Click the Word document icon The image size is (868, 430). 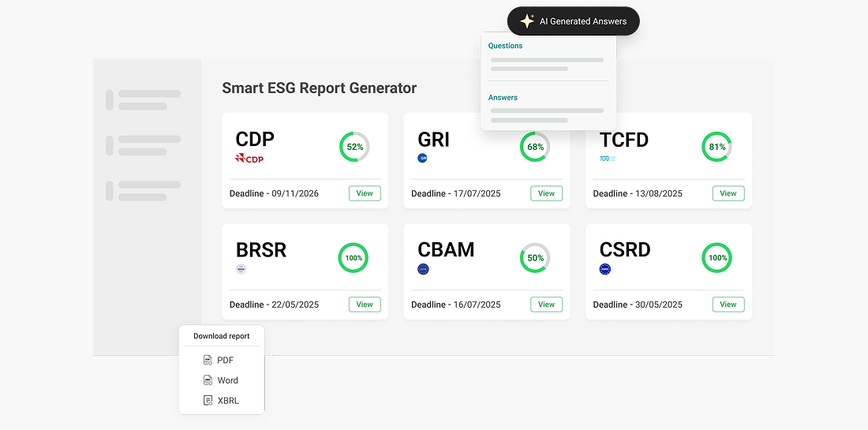click(x=208, y=380)
